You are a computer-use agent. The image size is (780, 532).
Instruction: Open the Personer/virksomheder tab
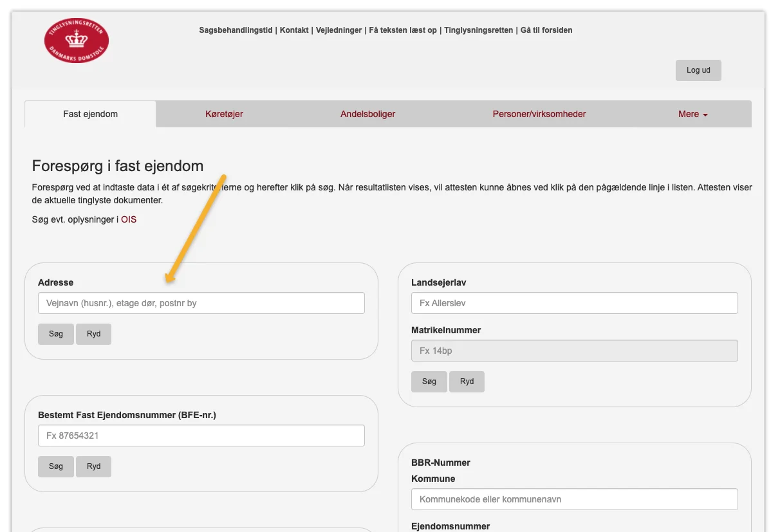click(539, 114)
